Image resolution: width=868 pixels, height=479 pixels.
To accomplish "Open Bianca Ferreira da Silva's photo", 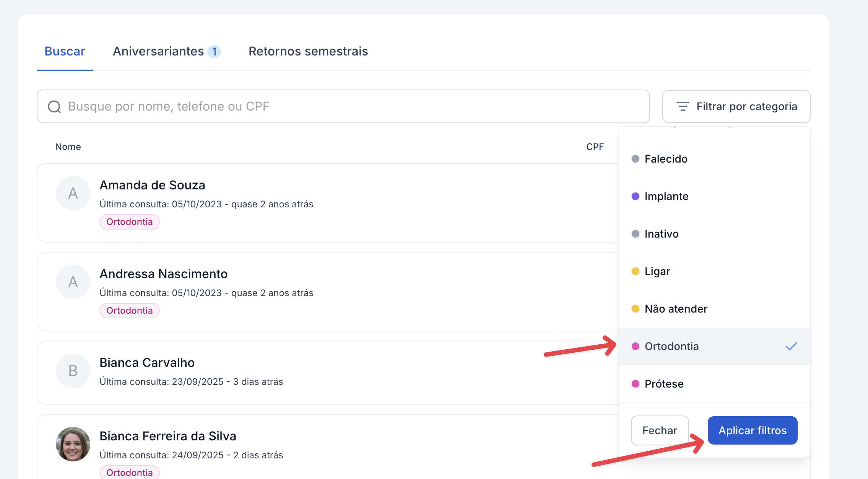I will coord(73,444).
